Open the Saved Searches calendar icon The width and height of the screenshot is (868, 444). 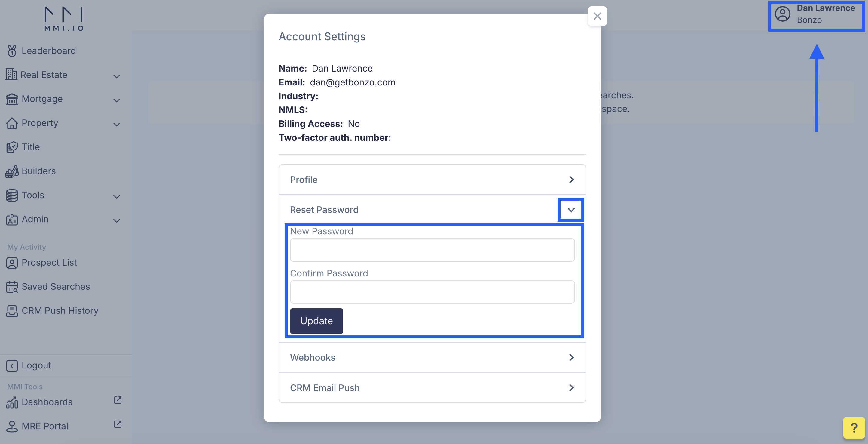(12, 287)
